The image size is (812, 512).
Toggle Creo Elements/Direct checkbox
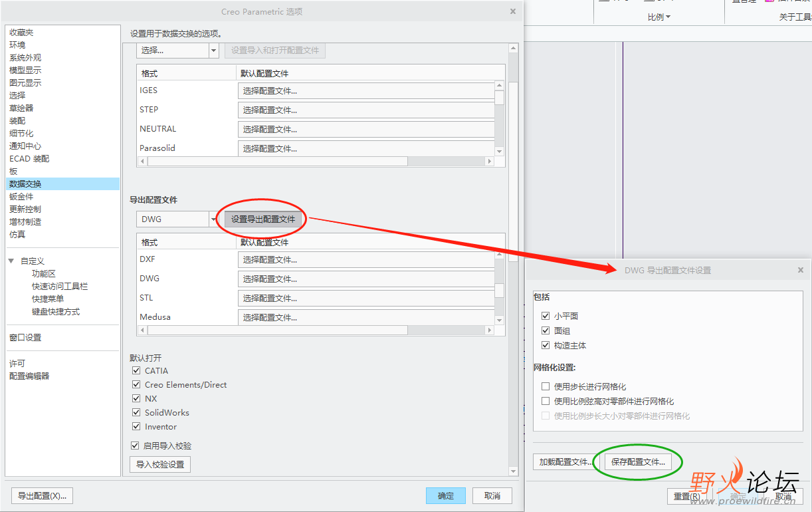tap(136, 385)
